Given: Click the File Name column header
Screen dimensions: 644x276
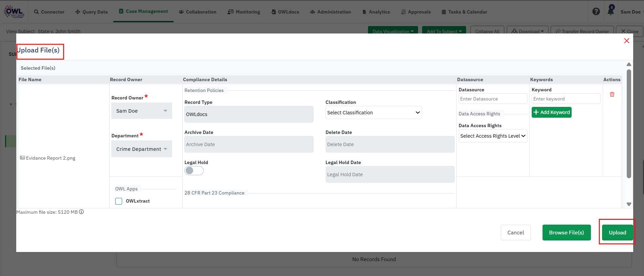Looking at the screenshot, I should tap(30, 79).
